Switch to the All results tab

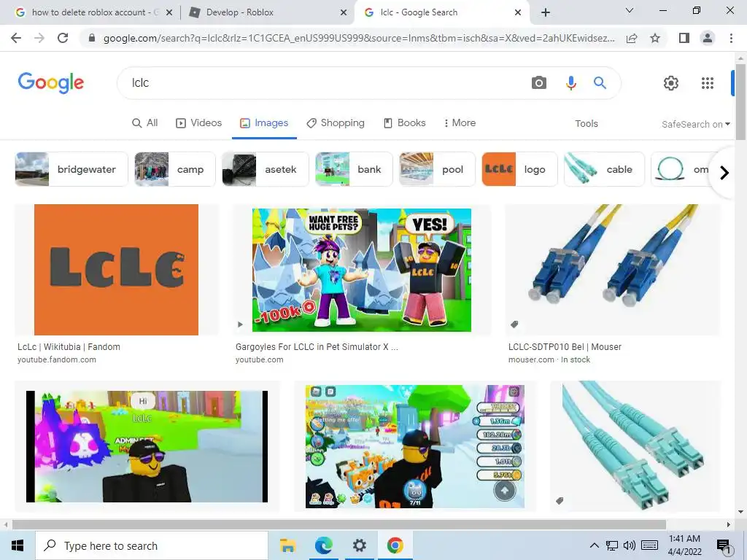point(145,122)
